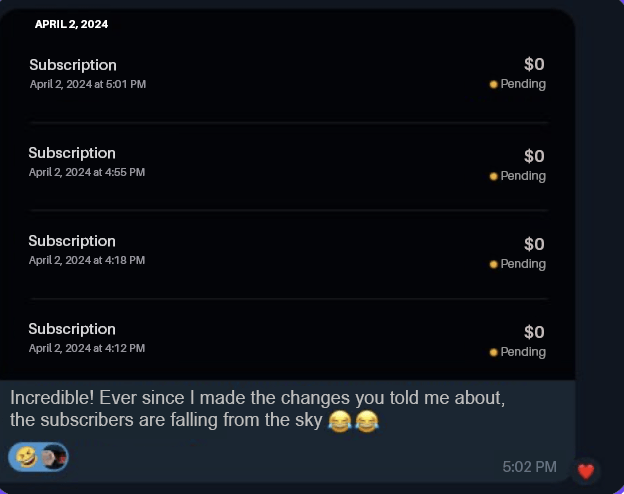Click the 'April 2, 2024 at 4:12 PM' timestamp
Viewport: 624px width, 494px height.
86,348
